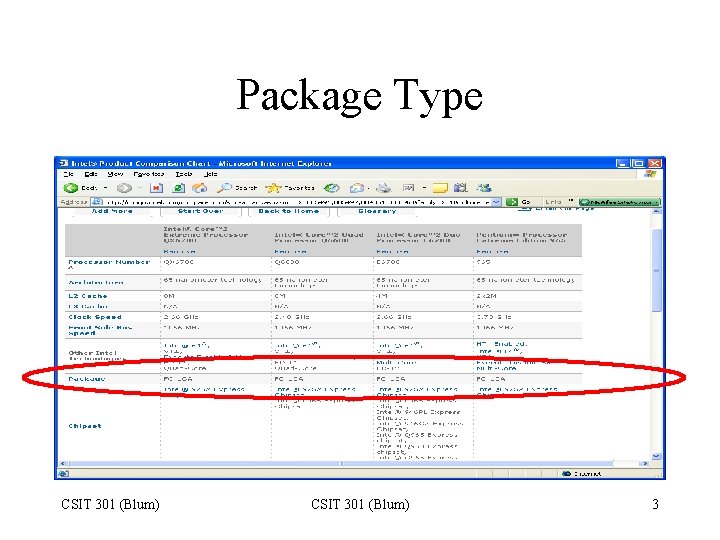The width and height of the screenshot is (720, 540).
Task: Open the Mail toolbar icon
Action: (356, 188)
